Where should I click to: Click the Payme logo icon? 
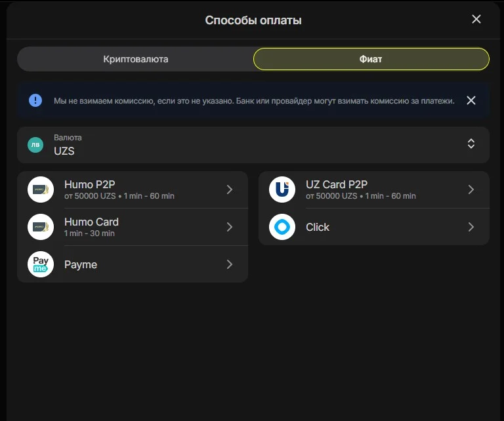click(x=41, y=264)
